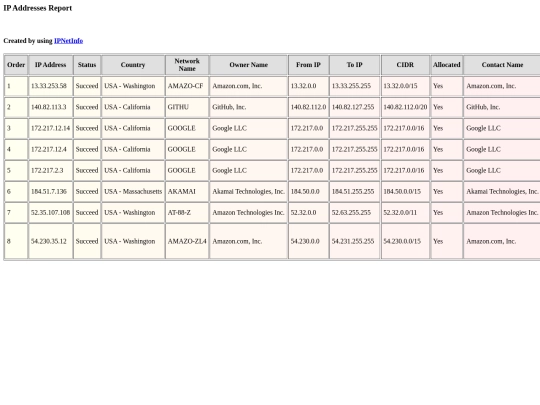The image size is (540, 405).
Task: Click Succeed status in 140.82.113.3 row
Action: [x=87, y=107]
